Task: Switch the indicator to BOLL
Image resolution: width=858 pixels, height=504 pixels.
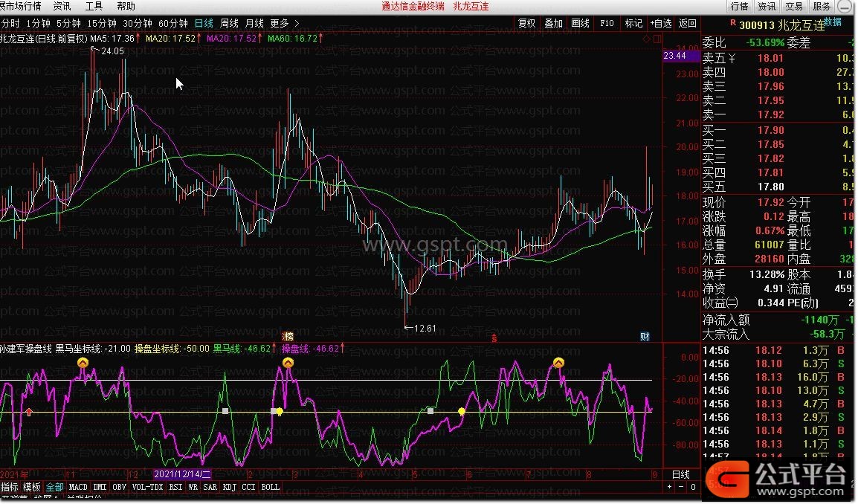Action: click(271, 487)
